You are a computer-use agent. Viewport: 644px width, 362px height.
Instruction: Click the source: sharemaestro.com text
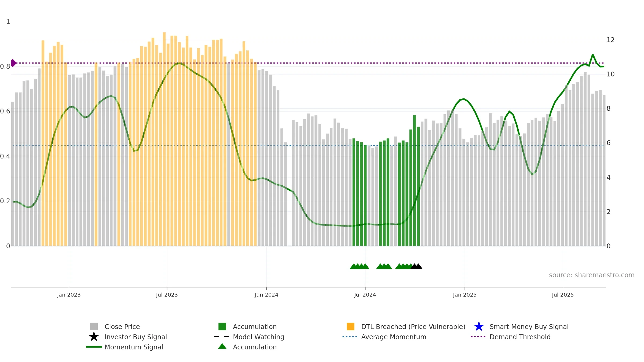coord(592,275)
